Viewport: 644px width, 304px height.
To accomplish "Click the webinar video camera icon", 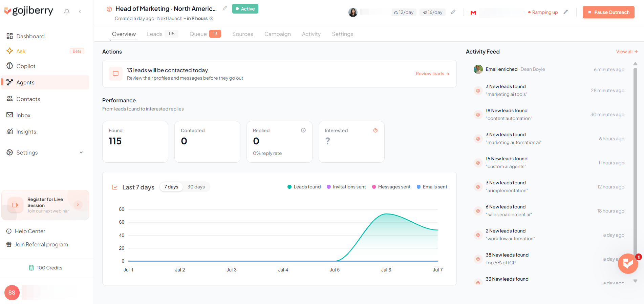I will (15, 205).
